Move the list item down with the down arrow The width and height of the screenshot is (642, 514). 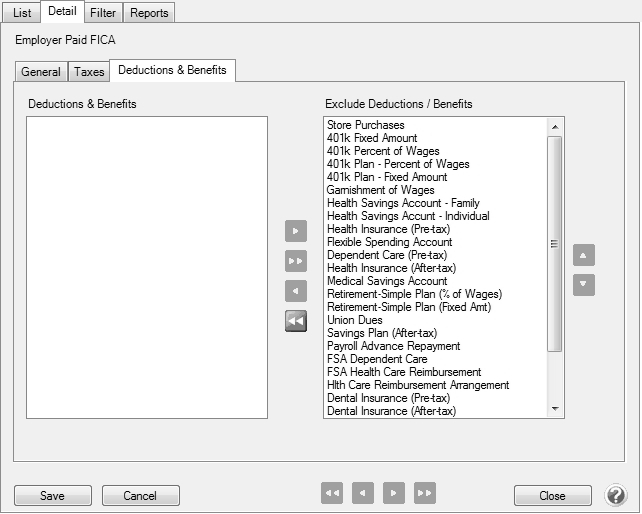584,285
